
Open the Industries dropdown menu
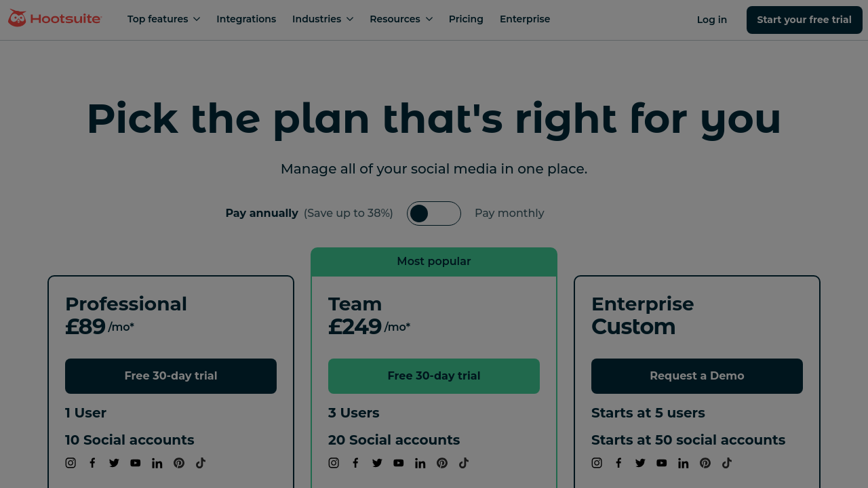(323, 19)
